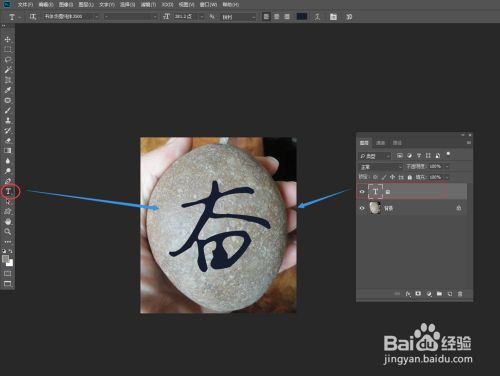Select the Eraser tool

(8, 140)
